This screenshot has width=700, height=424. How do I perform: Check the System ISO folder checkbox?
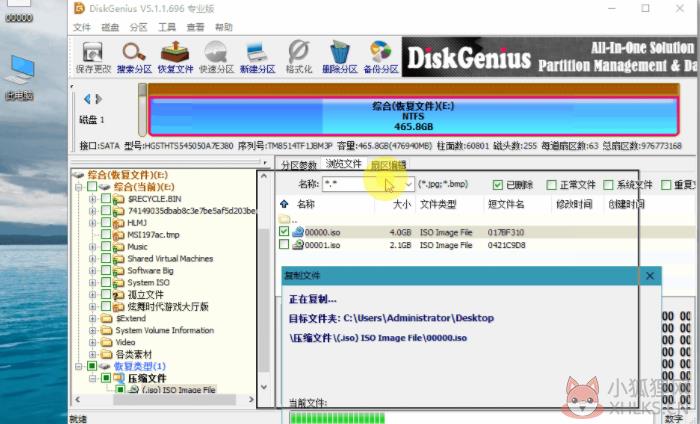point(106,282)
